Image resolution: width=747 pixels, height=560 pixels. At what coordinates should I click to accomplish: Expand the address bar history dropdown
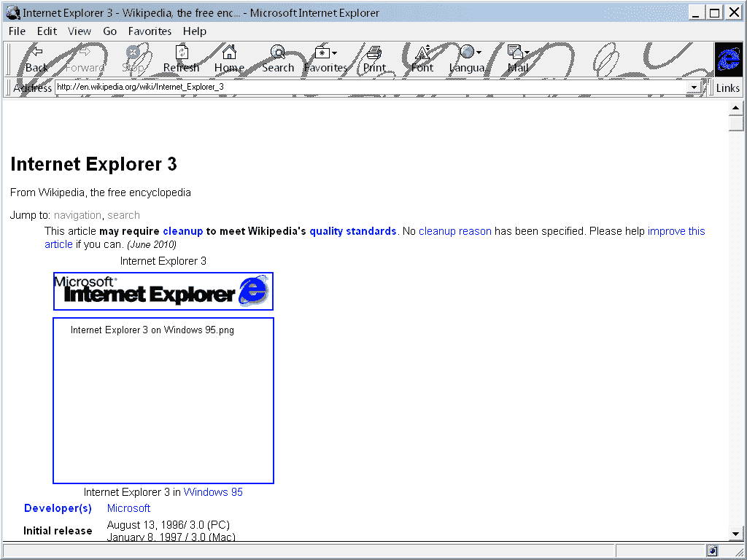click(694, 87)
